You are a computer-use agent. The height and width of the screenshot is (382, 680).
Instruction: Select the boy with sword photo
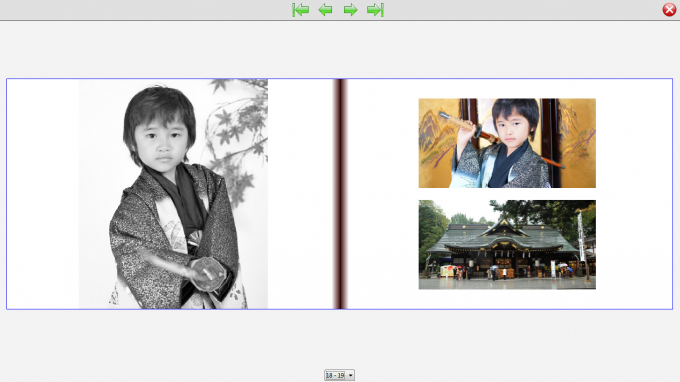(507, 143)
